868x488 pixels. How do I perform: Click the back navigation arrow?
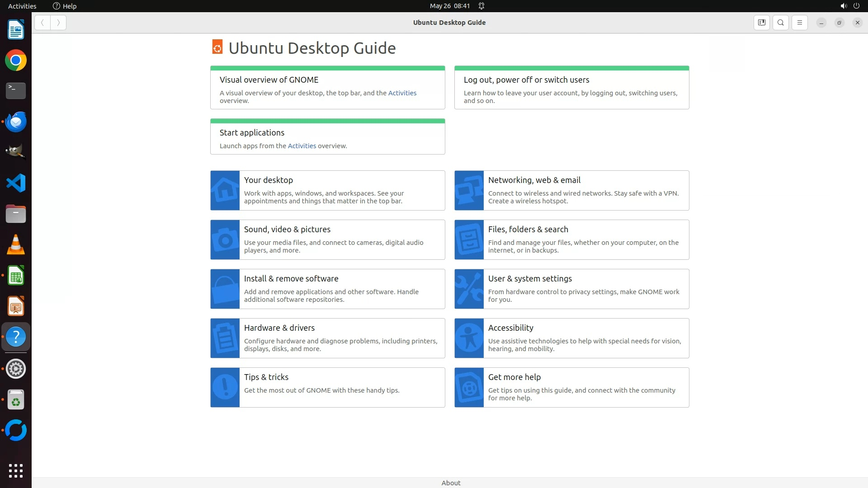42,23
